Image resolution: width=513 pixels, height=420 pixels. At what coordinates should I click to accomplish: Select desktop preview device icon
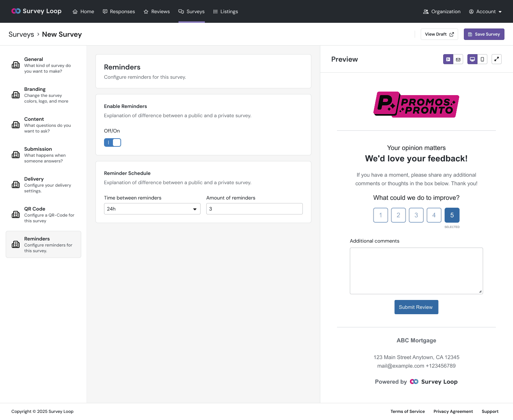(x=472, y=59)
